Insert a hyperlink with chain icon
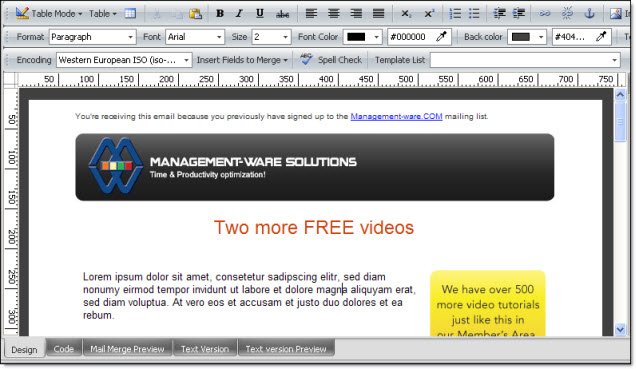Image resolution: width=636 pixels, height=369 pixels. (x=544, y=13)
